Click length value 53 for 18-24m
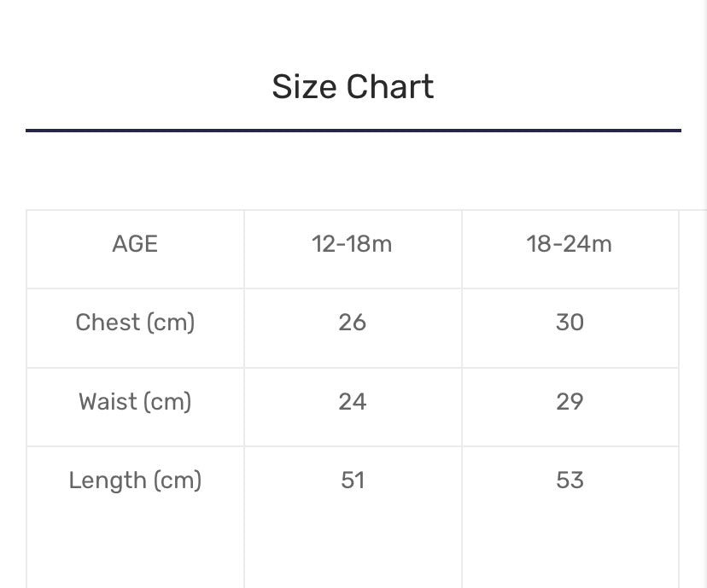 tap(570, 480)
